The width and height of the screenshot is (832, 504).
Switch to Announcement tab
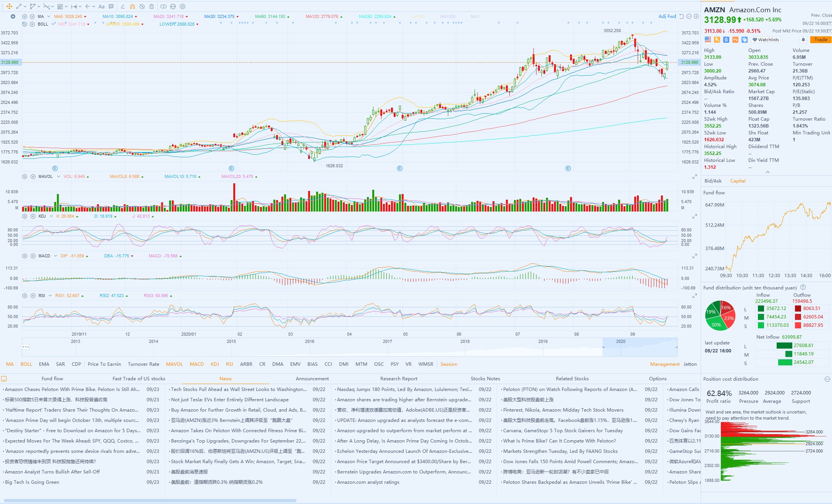[x=312, y=378]
